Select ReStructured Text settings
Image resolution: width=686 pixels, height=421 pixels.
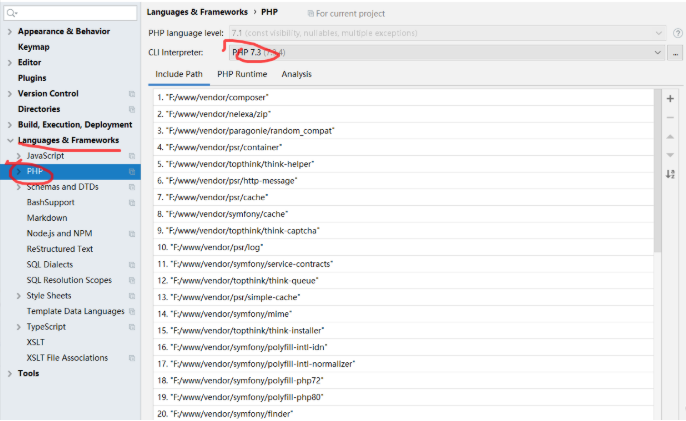click(60, 249)
